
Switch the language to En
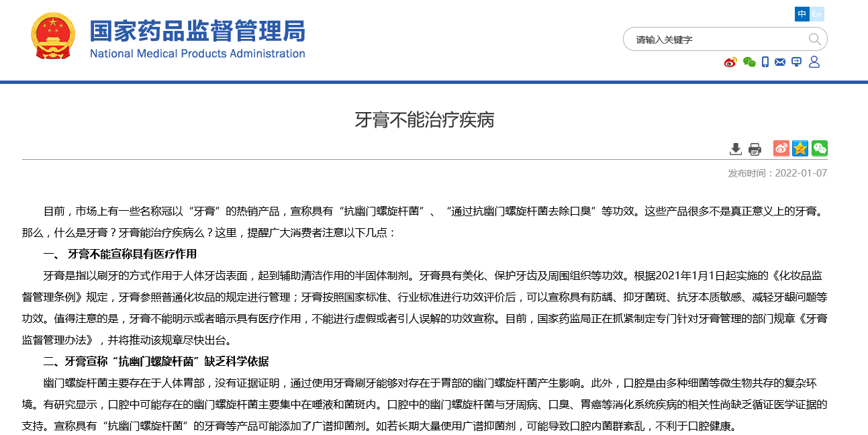point(817,14)
